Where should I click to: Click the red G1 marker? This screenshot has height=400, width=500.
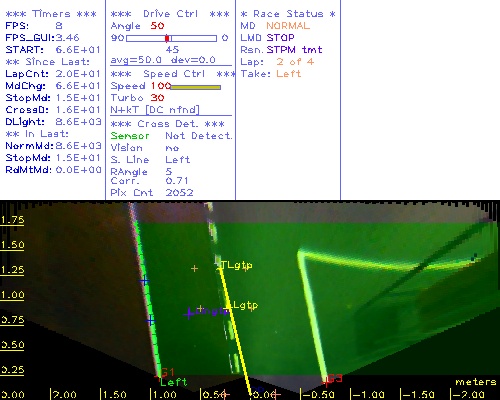[x=168, y=372]
